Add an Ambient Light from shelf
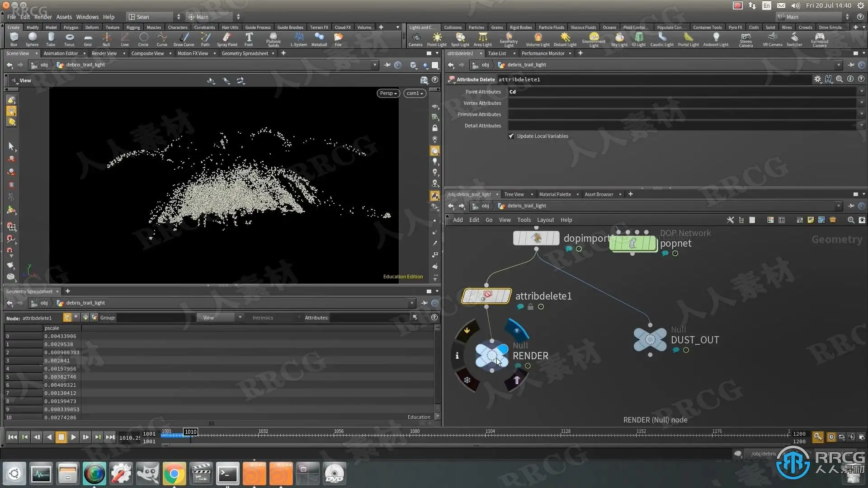This screenshot has width=868, height=488. click(x=716, y=39)
